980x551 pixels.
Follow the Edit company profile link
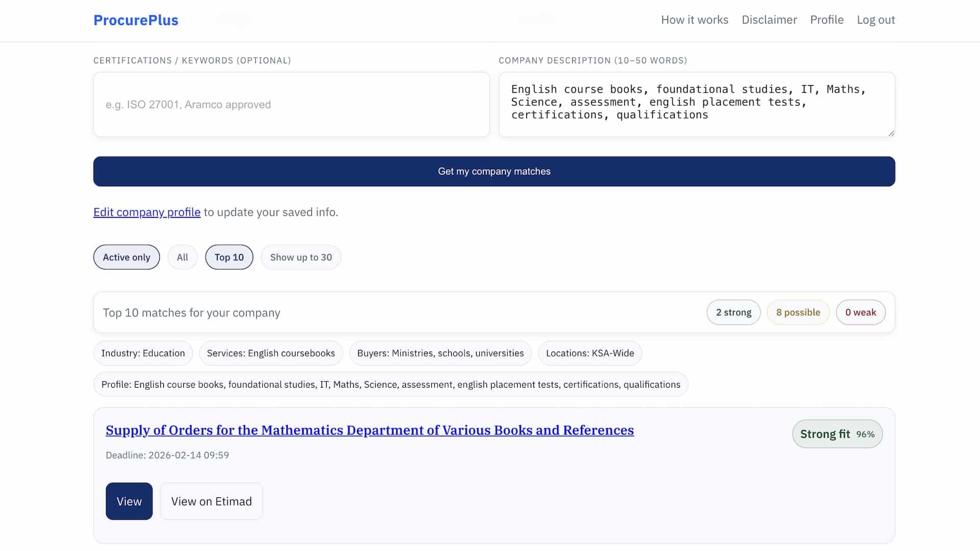[146, 212]
